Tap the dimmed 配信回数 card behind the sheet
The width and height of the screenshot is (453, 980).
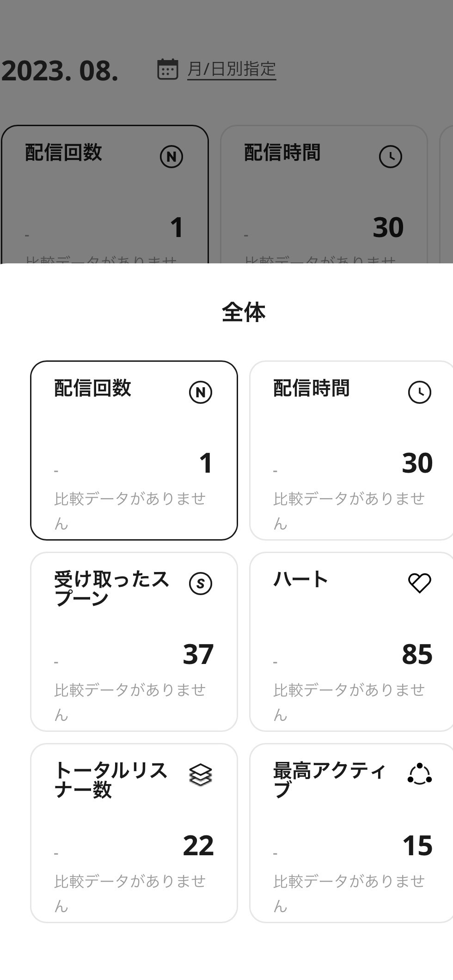(x=105, y=194)
